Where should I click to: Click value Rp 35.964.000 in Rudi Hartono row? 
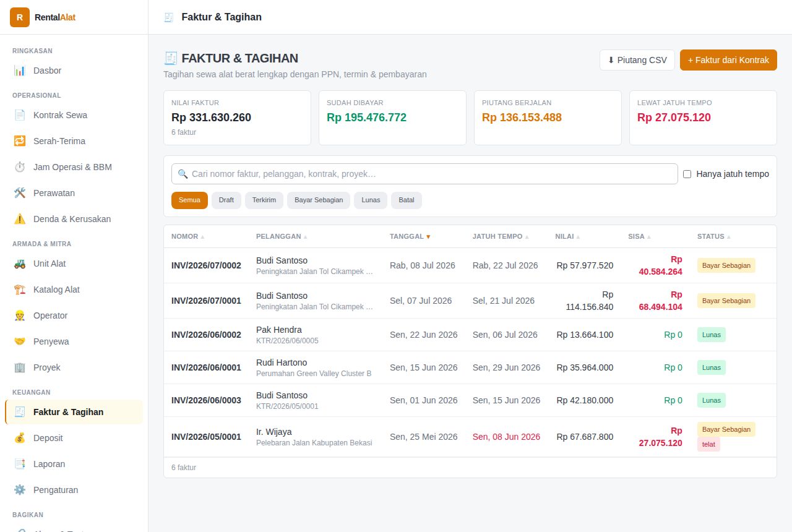pos(585,367)
